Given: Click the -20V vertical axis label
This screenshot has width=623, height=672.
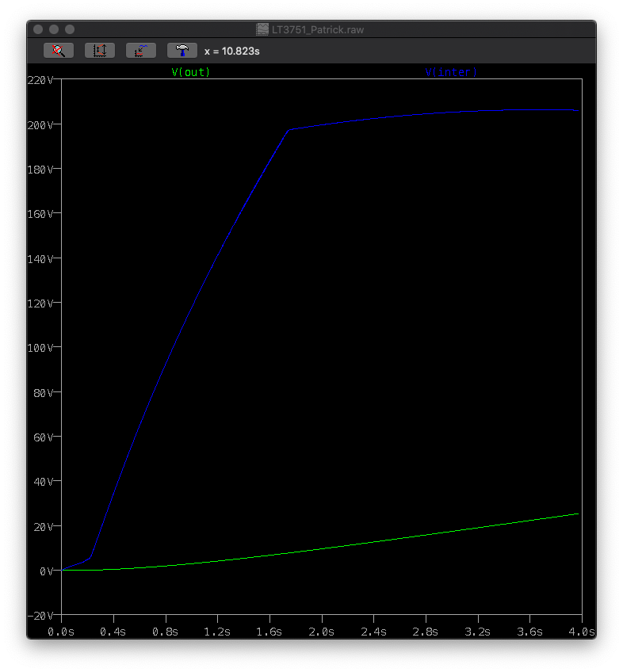Looking at the screenshot, I should coord(40,616).
